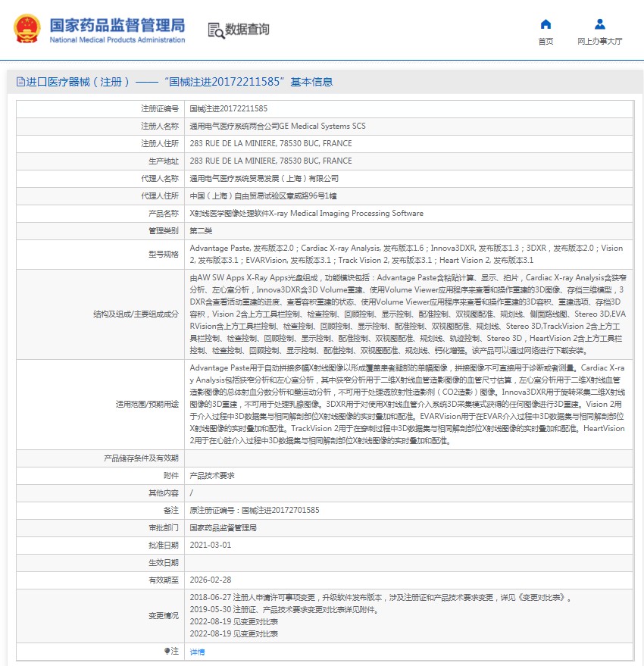
Task: Click the 变更情况 row label
Action: tap(164, 615)
